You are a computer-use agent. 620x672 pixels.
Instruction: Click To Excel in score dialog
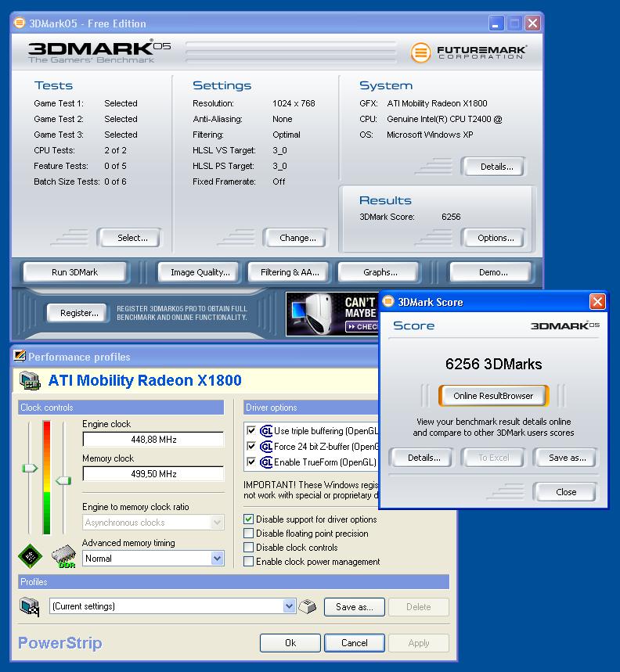pos(493,458)
